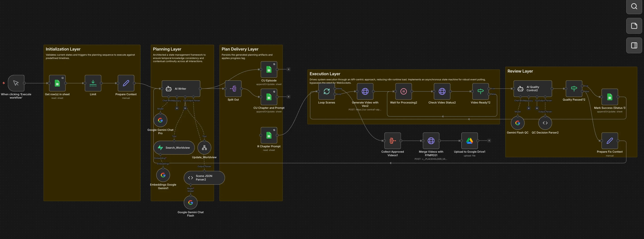Open the Loop Scenes node
The height and width of the screenshot is (239, 644).
(x=326, y=91)
